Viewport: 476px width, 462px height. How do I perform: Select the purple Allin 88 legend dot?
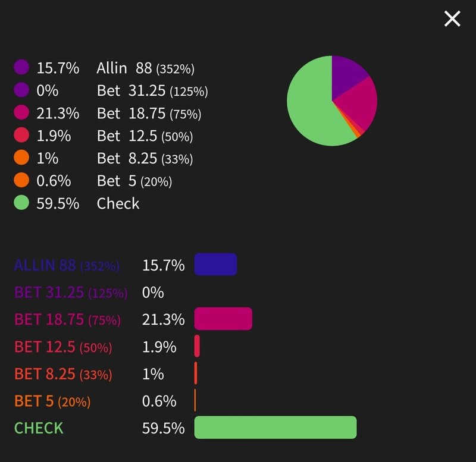[20, 68]
